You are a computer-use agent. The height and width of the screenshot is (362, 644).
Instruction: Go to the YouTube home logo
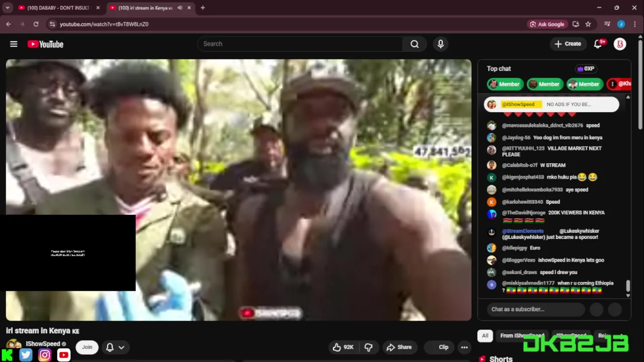pos(45,44)
